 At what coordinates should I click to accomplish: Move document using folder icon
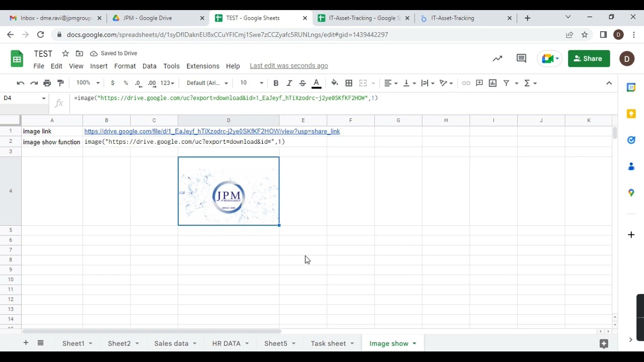79,53
